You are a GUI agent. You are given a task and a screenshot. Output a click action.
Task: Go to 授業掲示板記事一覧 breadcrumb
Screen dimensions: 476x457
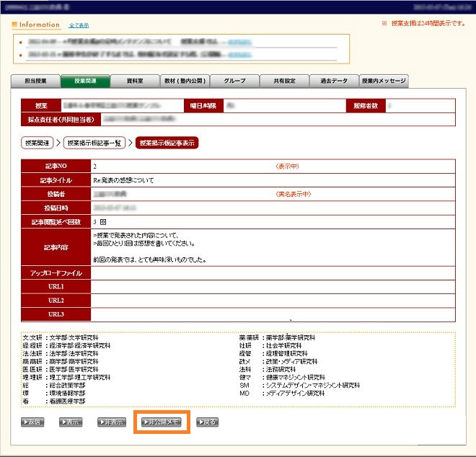click(x=94, y=143)
